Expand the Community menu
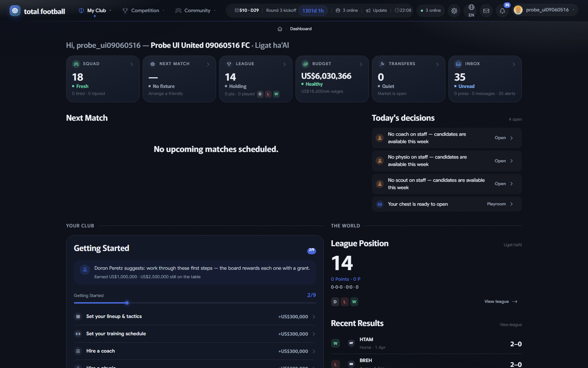 pyautogui.click(x=196, y=11)
